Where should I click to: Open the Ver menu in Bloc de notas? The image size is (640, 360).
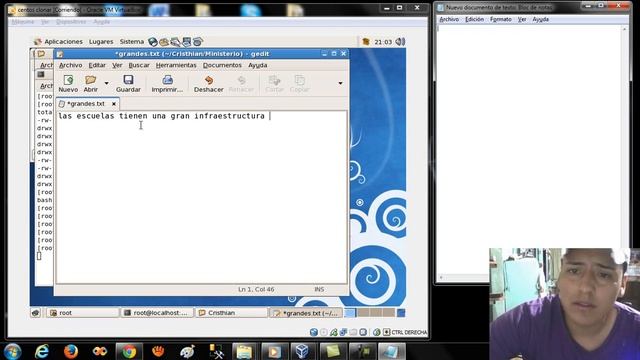[522, 19]
